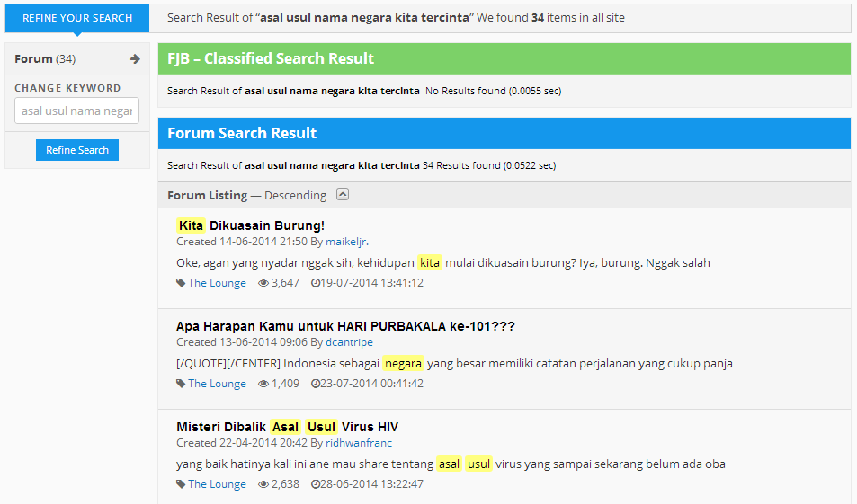The height and width of the screenshot is (504, 857).
Task: Open The Lounge link under Kita Dikuasain Burung
Action: [x=217, y=283]
